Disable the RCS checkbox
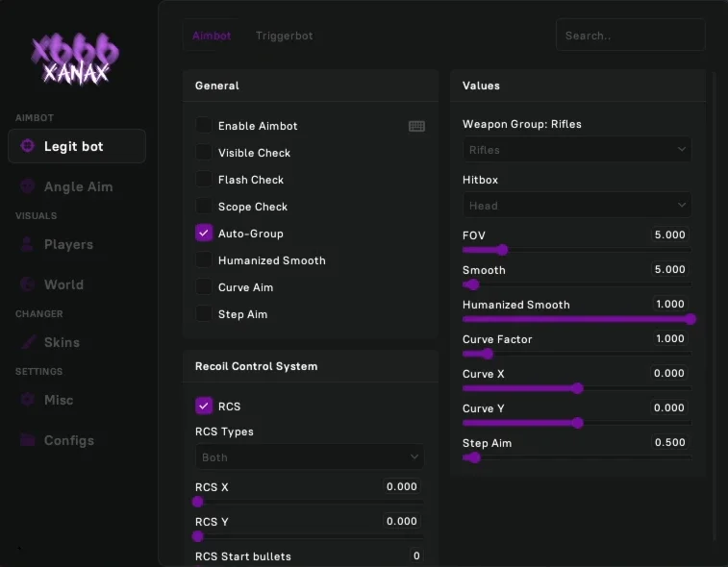The height and width of the screenshot is (567, 728). pyautogui.click(x=203, y=406)
